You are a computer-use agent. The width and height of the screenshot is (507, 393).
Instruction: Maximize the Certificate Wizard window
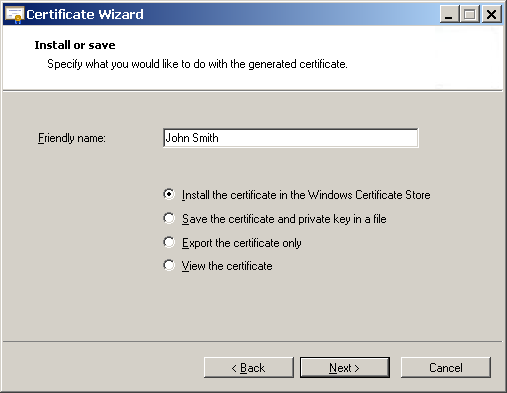[470, 14]
